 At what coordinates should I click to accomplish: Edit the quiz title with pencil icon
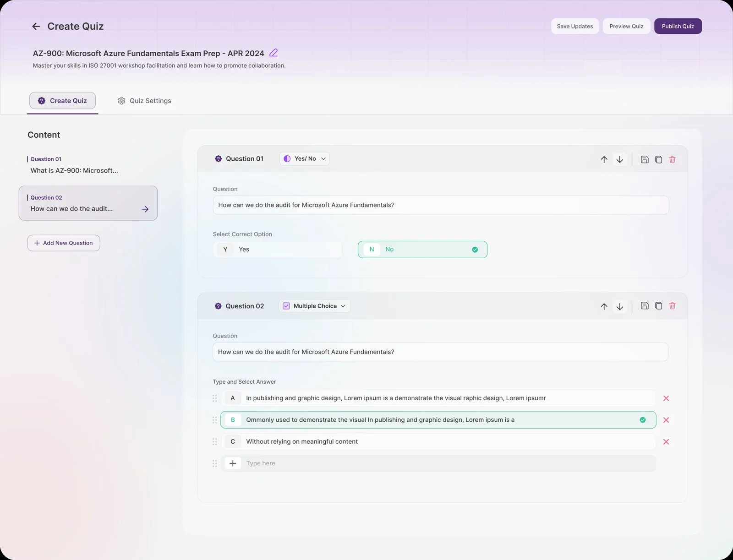coord(274,53)
